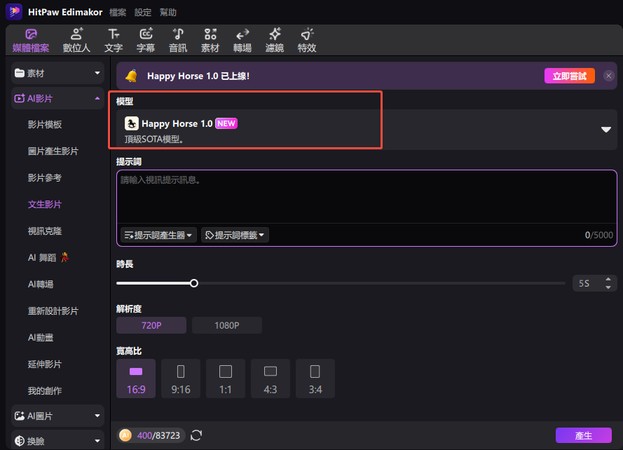Select 重新設計影片 in sidebar
Image resolution: width=623 pixels, height=450 pixels.
tap(53, 311)
